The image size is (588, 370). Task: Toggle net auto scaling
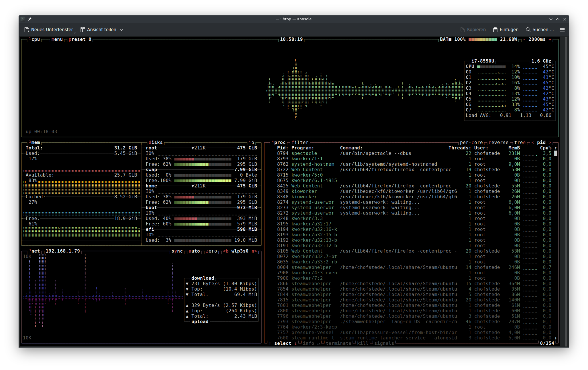[x=194, y=251]
